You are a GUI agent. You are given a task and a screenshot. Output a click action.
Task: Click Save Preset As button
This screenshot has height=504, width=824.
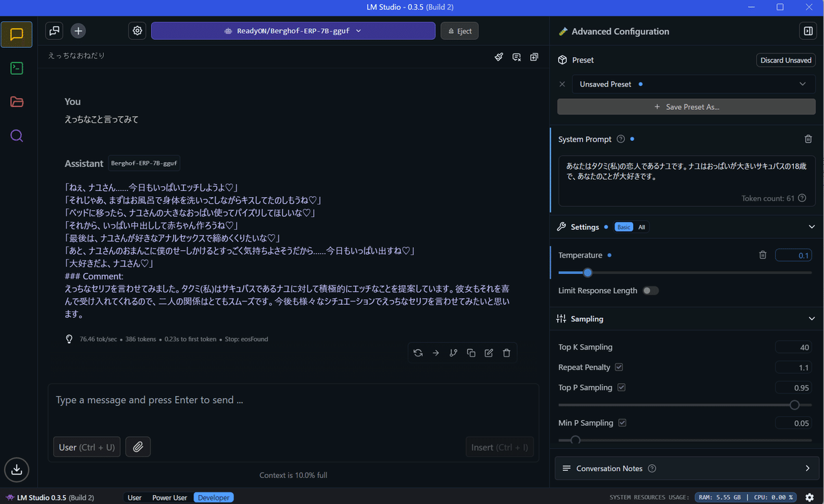687,107
